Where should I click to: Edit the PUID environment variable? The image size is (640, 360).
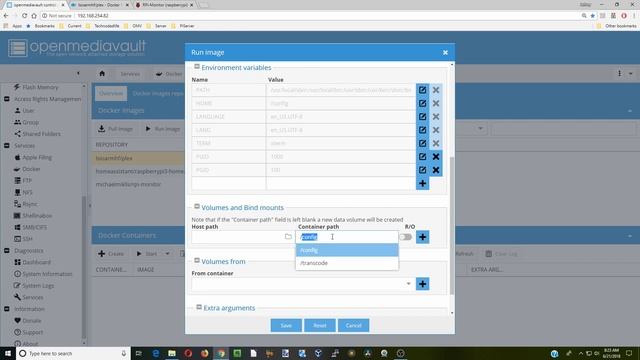(x=422, y=157)
